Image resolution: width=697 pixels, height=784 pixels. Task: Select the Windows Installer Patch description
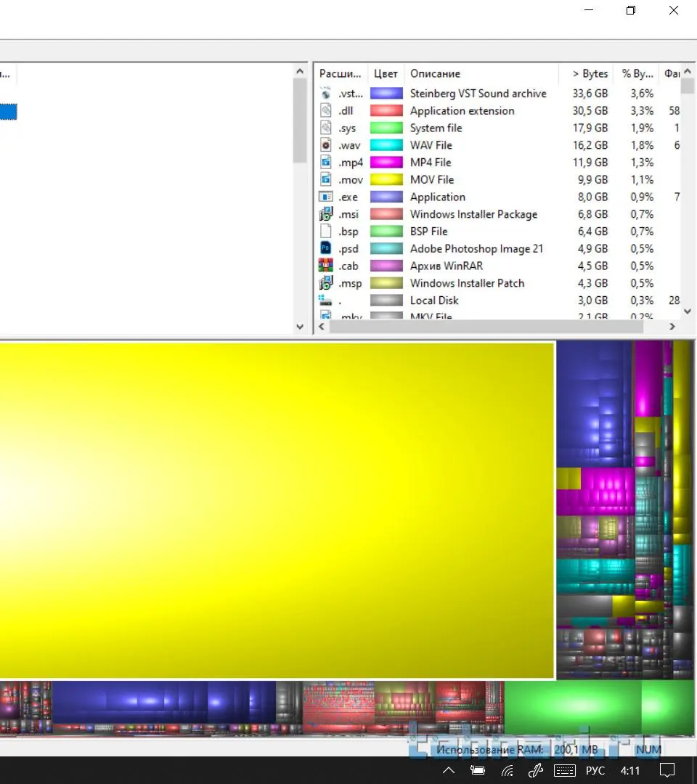pyautogui.click(x=467, y=283)
